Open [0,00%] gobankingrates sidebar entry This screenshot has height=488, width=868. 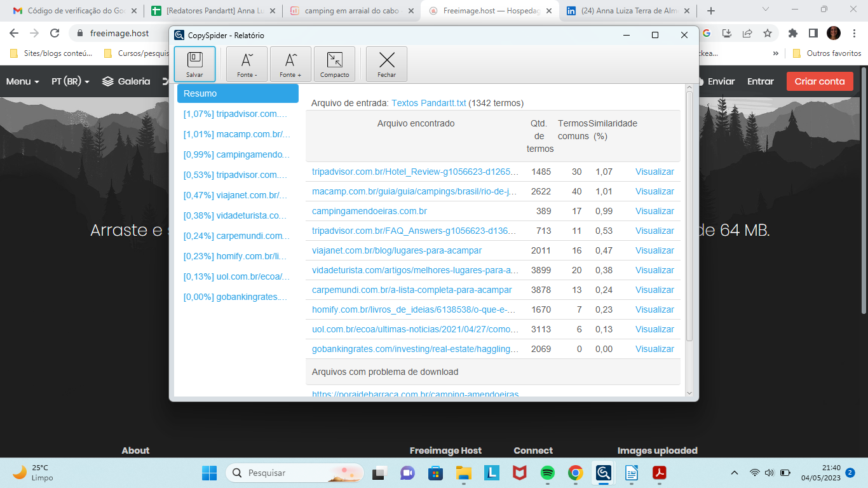(236, 297)
